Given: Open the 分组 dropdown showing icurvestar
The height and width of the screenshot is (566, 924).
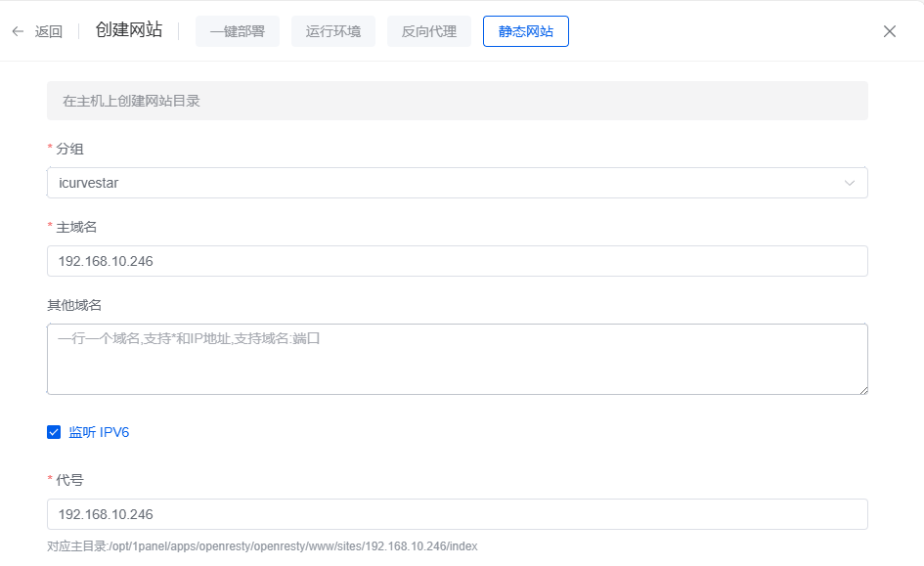Looking at the screenshot, I should (440, 183).
